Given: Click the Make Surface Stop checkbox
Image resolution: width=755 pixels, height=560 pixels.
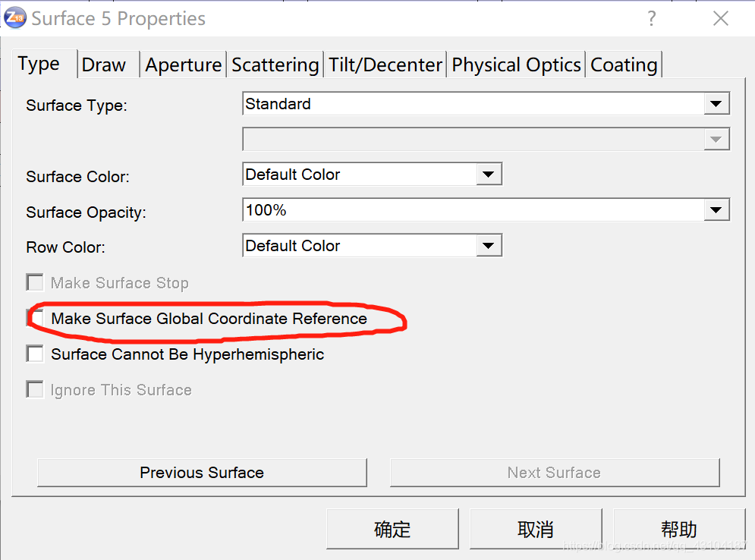Looking at the screenshot, I should click(35, 283).
